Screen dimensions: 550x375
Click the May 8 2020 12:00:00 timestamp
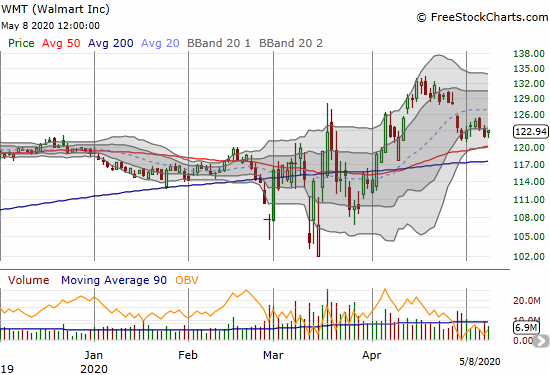[51, 26]
